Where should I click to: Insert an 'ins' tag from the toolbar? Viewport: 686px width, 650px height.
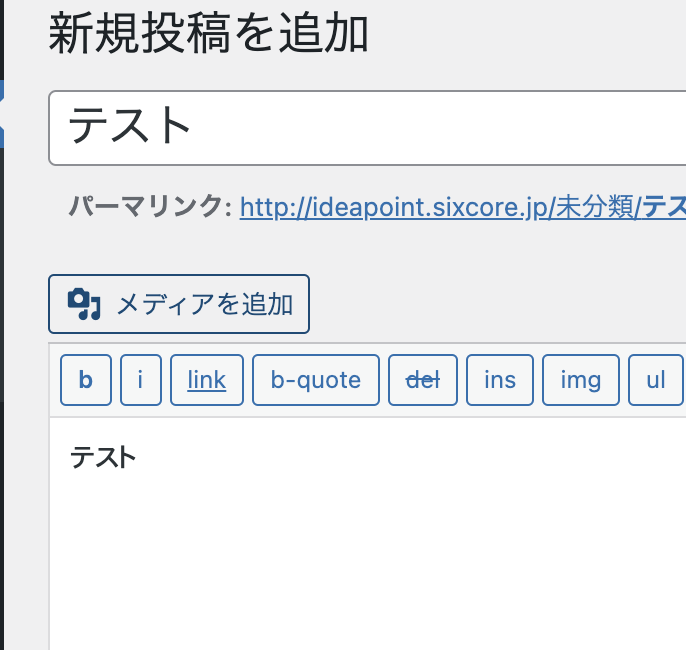[500, 380]
